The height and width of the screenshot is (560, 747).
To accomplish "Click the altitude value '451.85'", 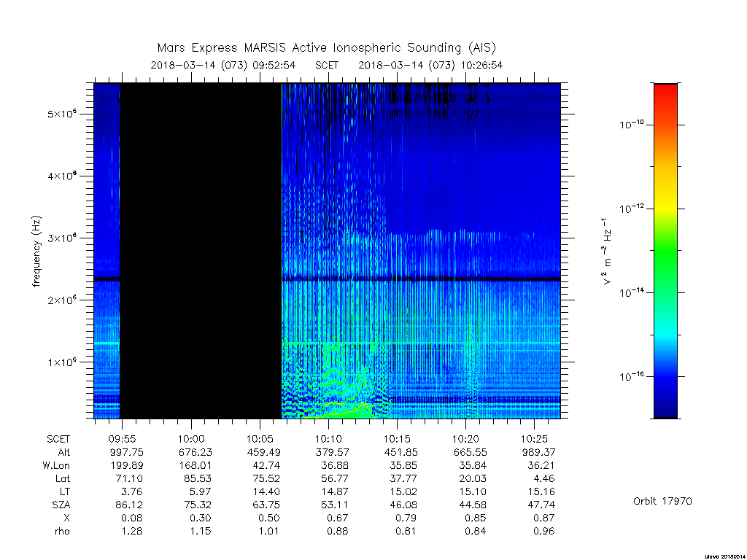I will pyautogui.click(x=400, y=452).
